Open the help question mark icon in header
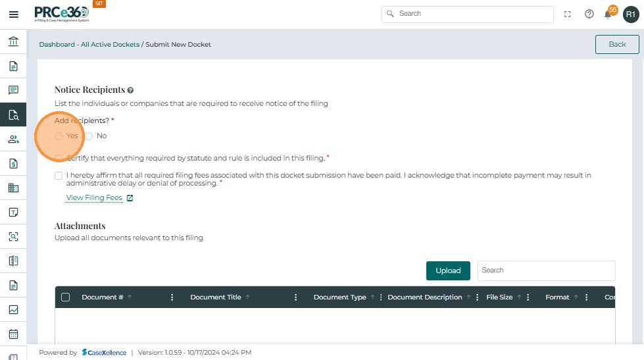This screenshot has height=360, width=644. pyautogui.click(x=589, y=14)
